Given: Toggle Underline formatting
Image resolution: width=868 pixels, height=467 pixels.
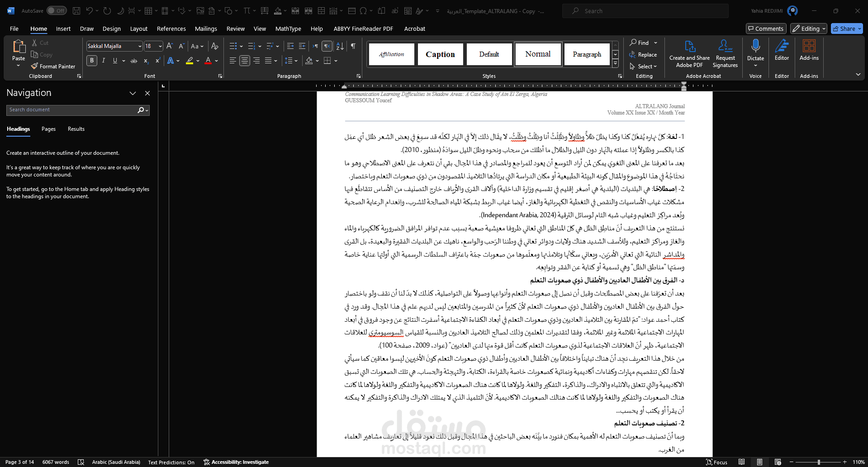Looking at the screenshot, I should [x=115, y=61].
